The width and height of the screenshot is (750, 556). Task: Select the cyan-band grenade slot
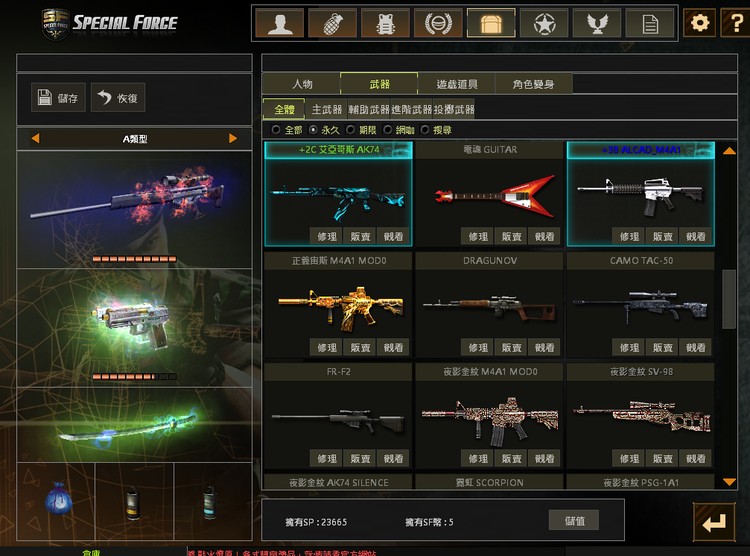click(212, 501)
